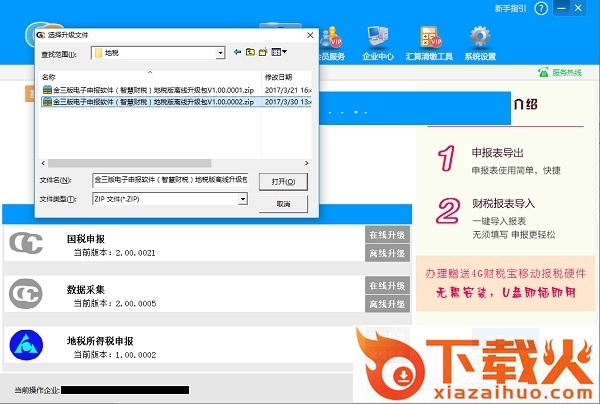The image size is (600, 404).
Task: Click the file list scroll right arrow
Action: [307, 163]
